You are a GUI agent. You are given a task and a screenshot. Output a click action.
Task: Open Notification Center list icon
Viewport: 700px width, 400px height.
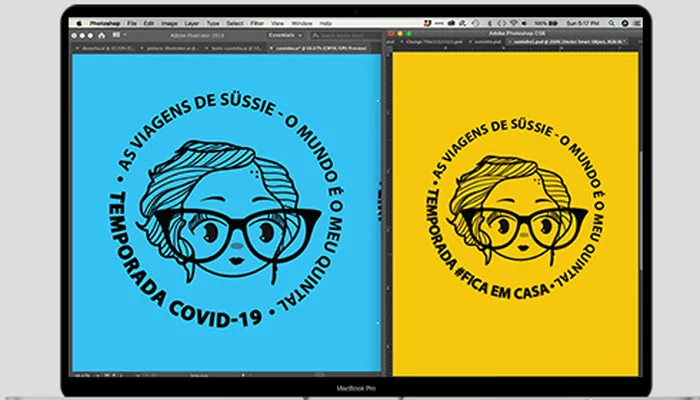[x=637, y=23]
